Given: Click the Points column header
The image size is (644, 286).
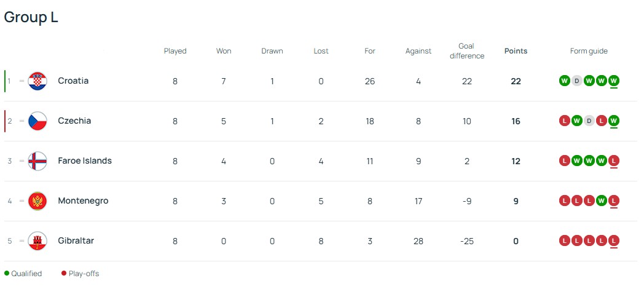Looking at the screenshot, I should [516, 51].
